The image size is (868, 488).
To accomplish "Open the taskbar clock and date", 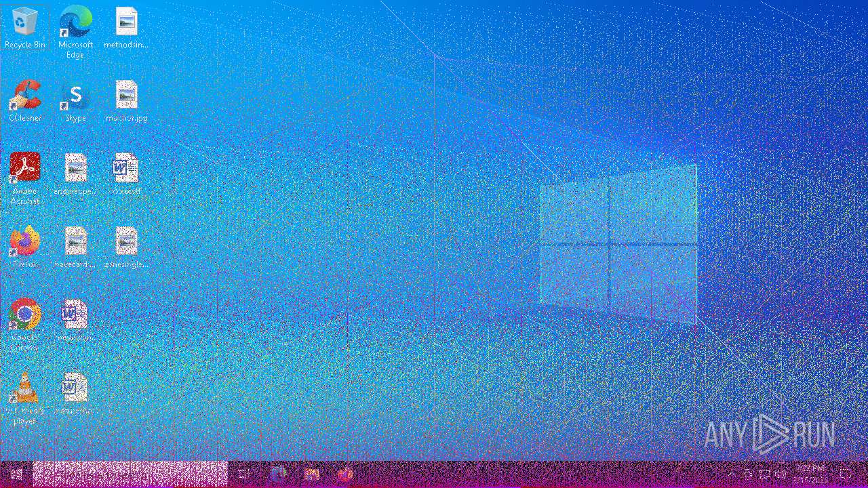I will [811, 474].
